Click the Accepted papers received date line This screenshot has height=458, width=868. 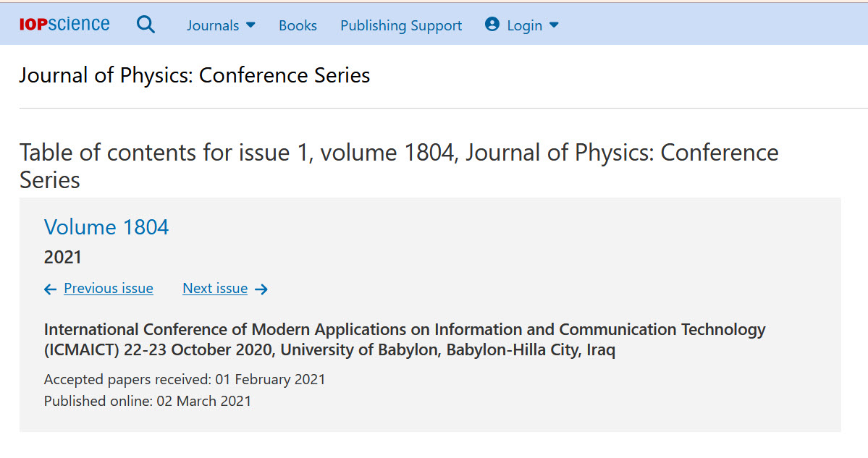(x=185, y=379)
